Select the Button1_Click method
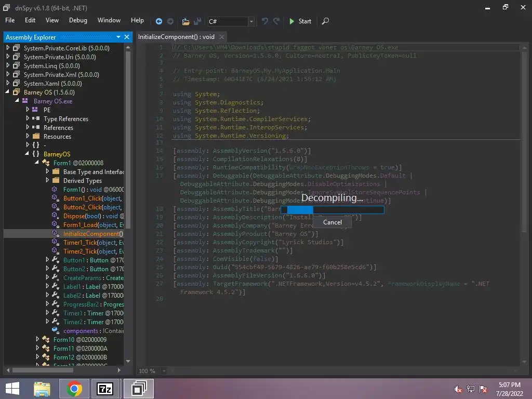The height and width of the screenshot is (399, 532). (92, 198)
